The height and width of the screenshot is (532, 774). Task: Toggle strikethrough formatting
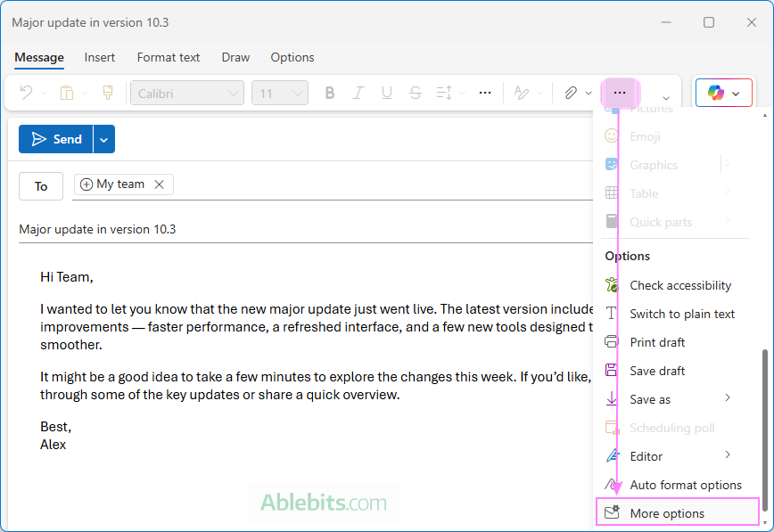[x=414, y=92]
